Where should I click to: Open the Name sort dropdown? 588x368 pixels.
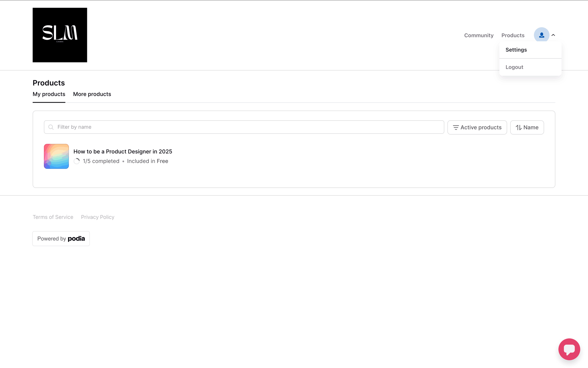(527, 127)
